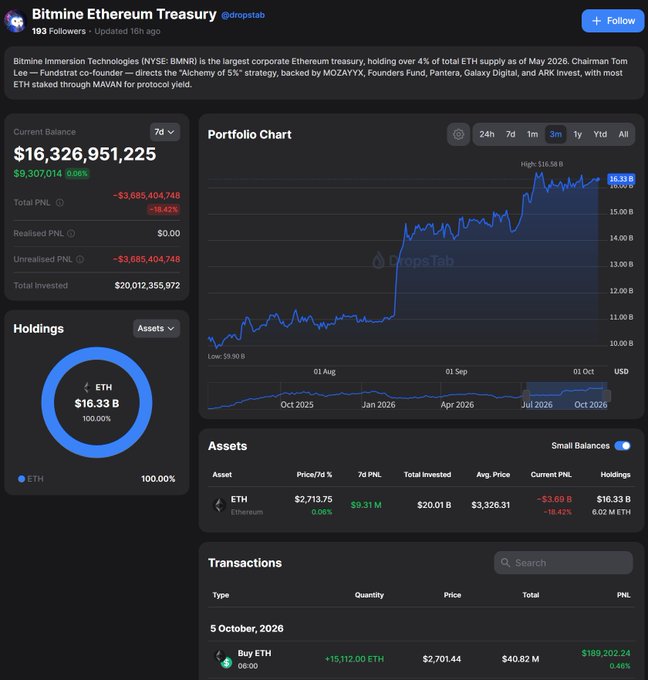Click the Bitmine Ethereum Treasury title
The image size is (648, 680).
(x=124, y=14)
